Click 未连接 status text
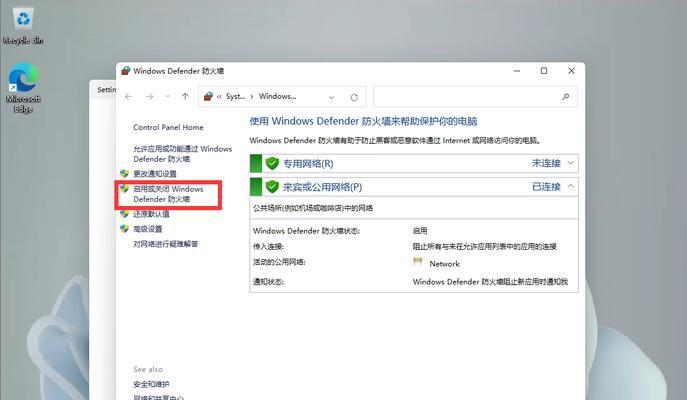The width and height of the screenshot is (687, 400). click(x=546, y=163)
